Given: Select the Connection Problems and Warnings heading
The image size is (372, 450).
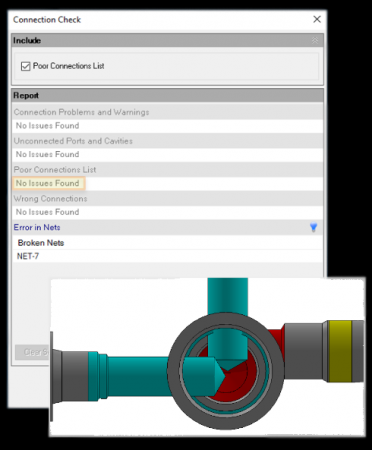Looking at the screenshot, I should 81,112.
